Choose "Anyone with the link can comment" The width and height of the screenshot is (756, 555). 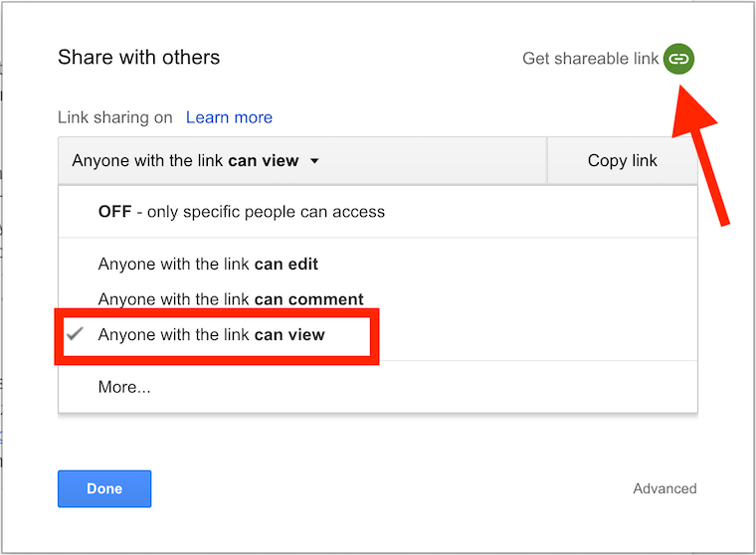tap(231, 299)
